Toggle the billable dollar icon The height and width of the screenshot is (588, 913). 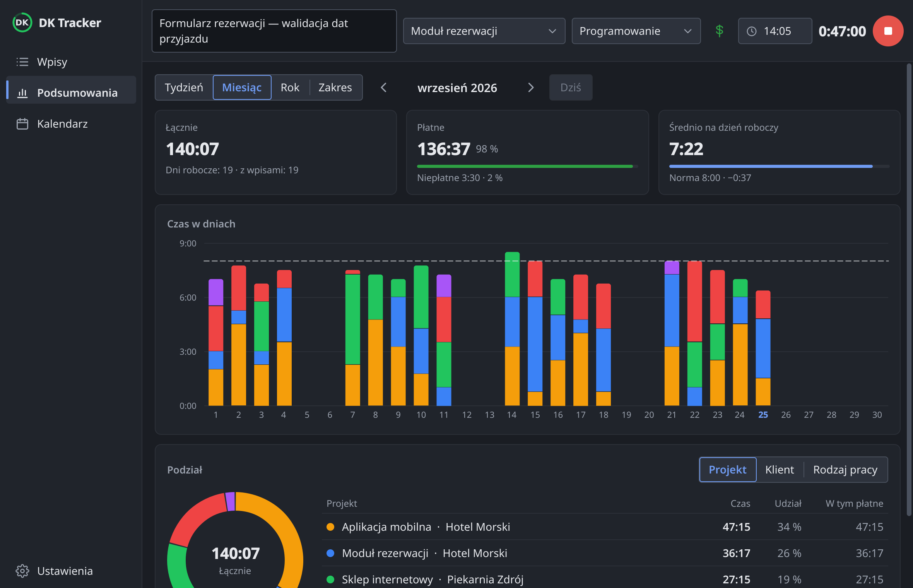pyautogui.click(x=719, y=31)
